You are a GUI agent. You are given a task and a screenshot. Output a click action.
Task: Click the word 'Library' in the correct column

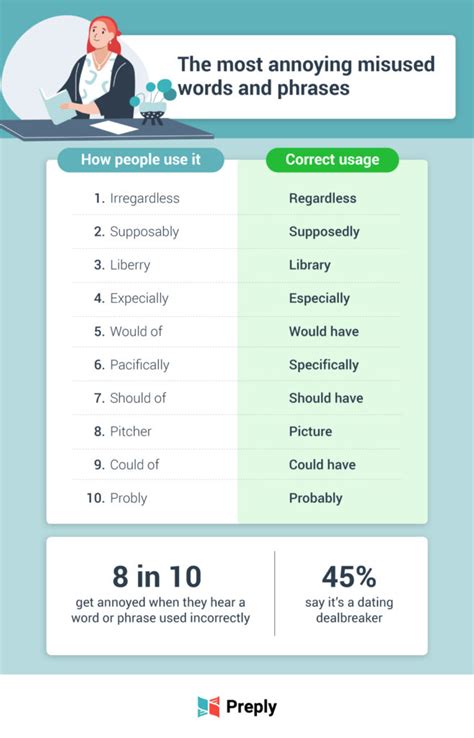click(x=310, y=265)
